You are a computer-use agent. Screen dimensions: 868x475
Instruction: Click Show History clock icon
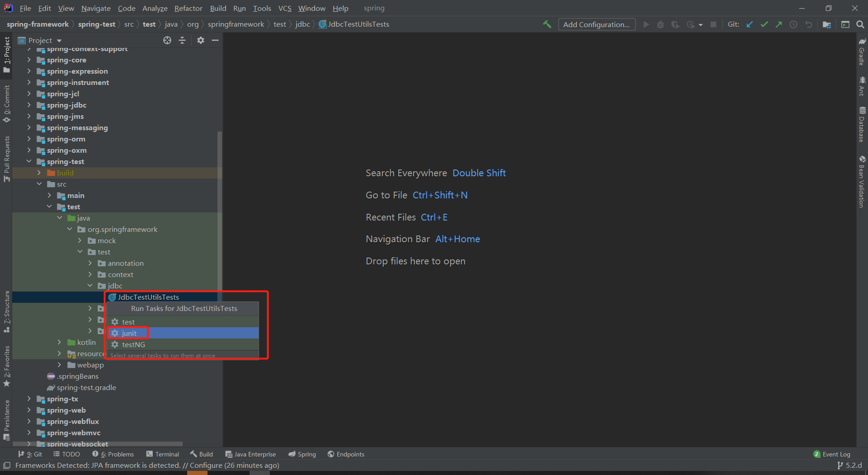[793, 24]
